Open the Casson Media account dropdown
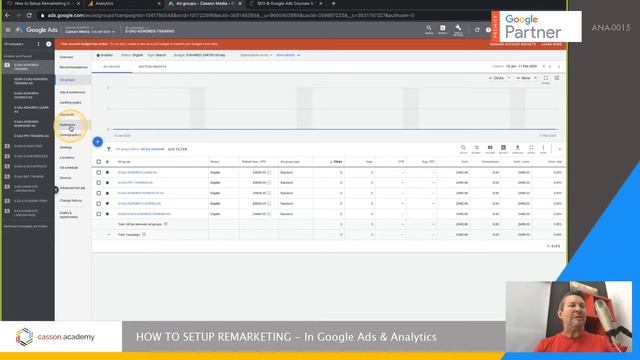 tap(90, 31)
